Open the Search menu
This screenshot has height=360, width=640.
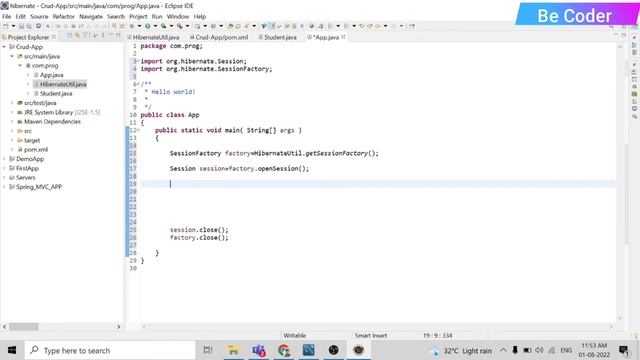(116, 17)
